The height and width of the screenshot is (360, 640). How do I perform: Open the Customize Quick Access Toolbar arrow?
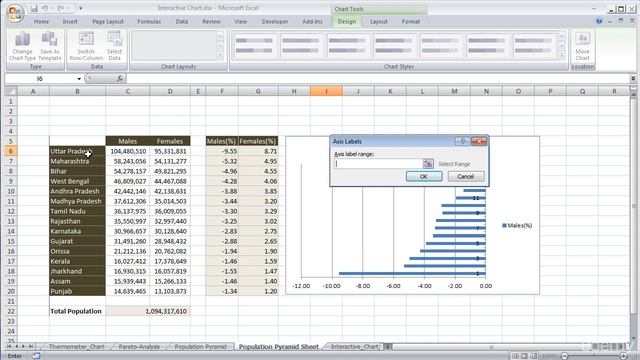click(x=80, y=8)
